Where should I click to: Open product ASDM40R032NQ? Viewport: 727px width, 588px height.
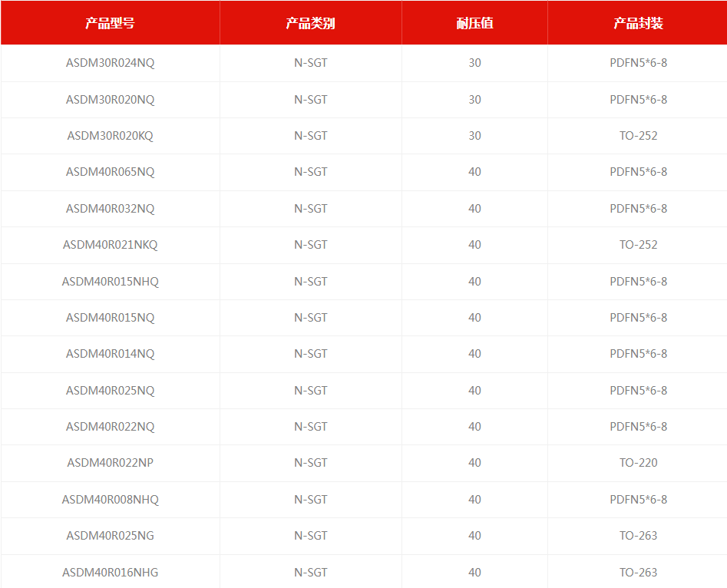pyautogui.click(x=110, y=209)
